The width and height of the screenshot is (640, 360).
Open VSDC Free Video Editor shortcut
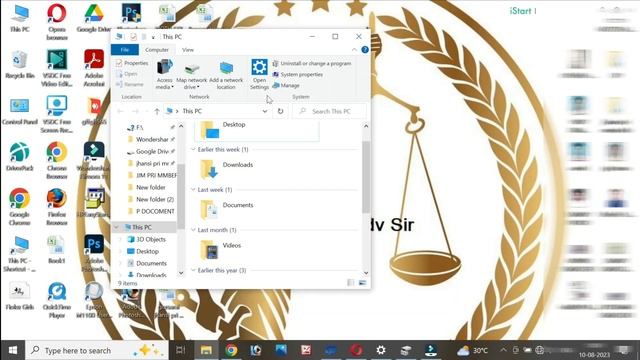(x=56, y=68)
